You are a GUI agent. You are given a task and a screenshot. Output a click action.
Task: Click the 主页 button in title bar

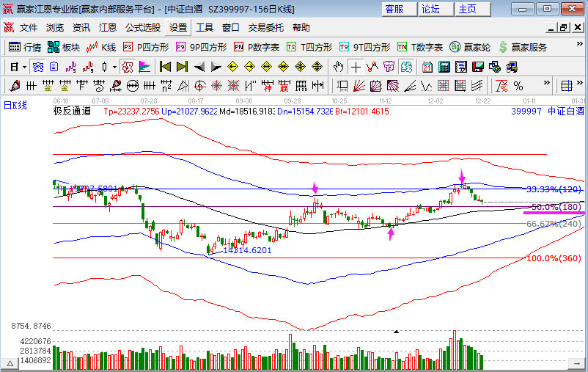tap(472, 9)
